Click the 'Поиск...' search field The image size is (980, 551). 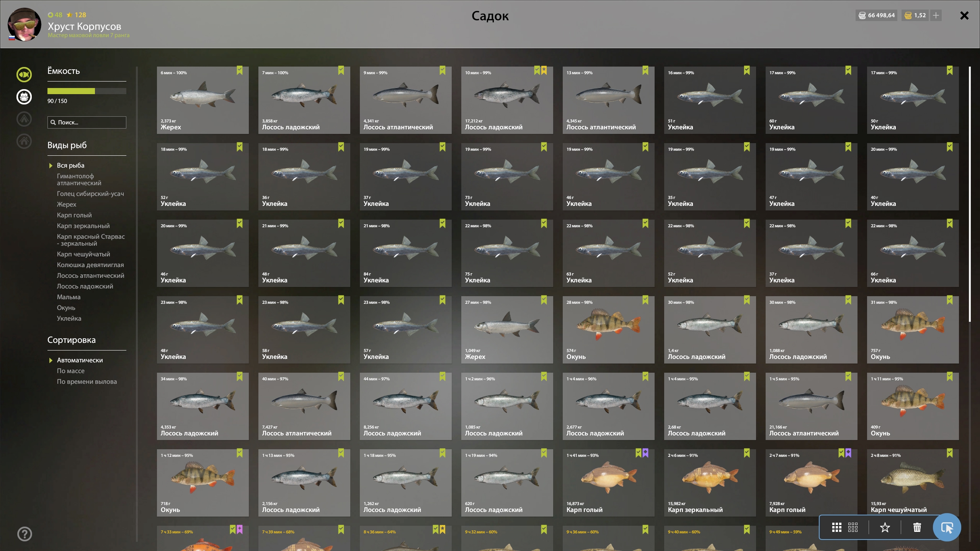tap(87, 122)
